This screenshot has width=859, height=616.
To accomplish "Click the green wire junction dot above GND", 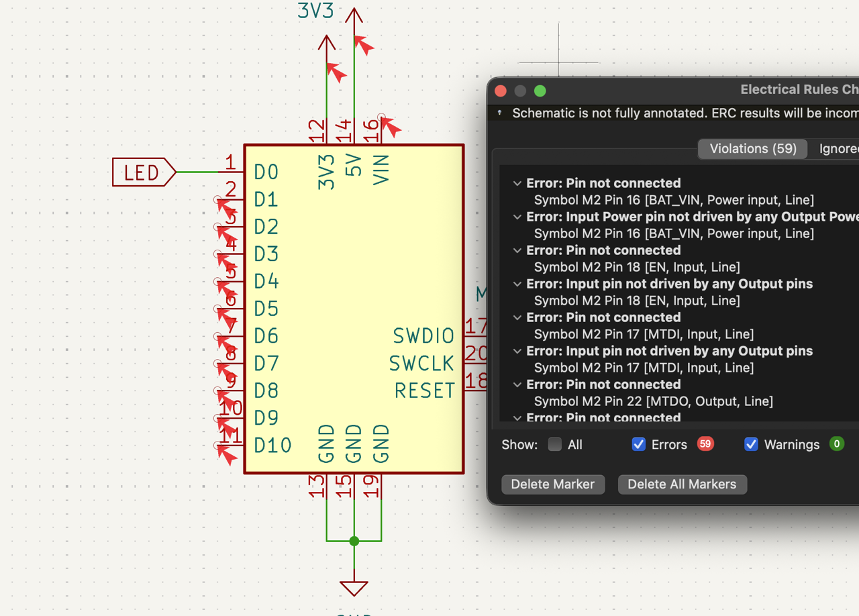I will [354, 541].
